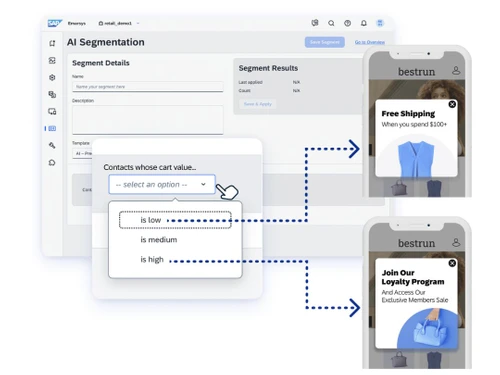
Task: Open the retail_demo1 account dropdown
Action: tap(119, 23)
